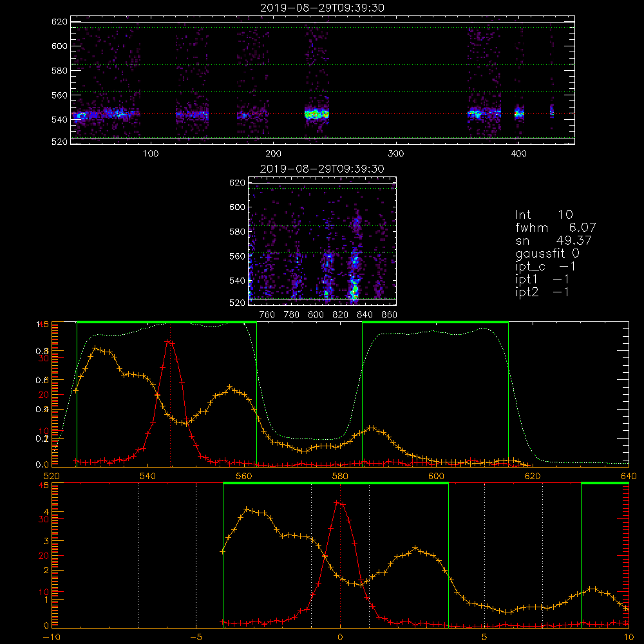Click x-axis label 600 of third plot
644x644 pixels.
[437, 477]
